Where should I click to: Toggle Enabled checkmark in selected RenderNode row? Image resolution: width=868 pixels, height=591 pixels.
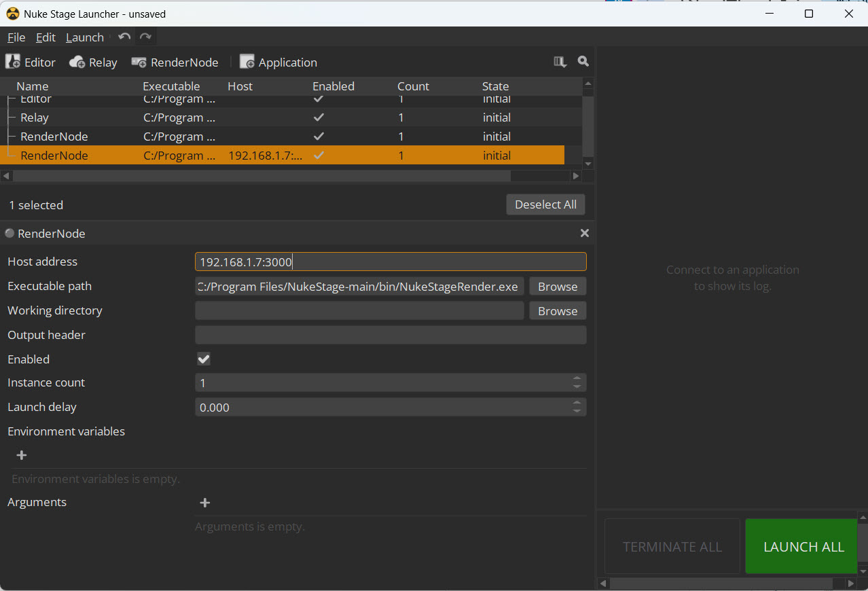(319, 156)
